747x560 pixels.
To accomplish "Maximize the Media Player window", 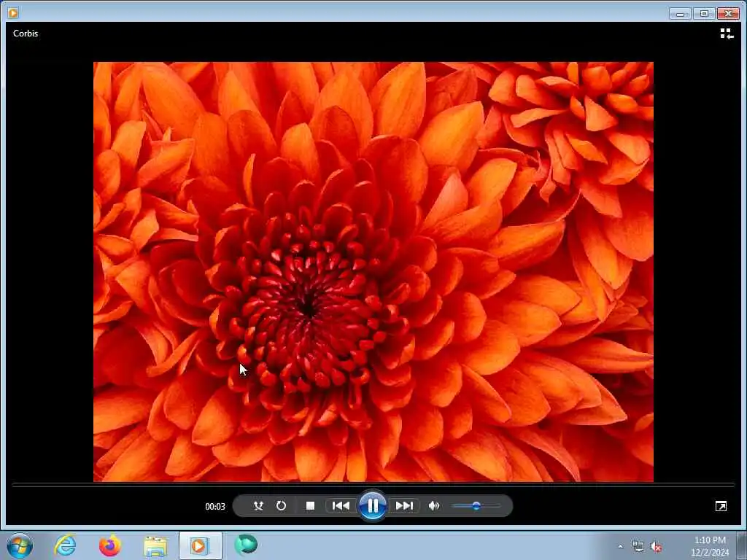I will pyautogui.click(x=704, y=14).
